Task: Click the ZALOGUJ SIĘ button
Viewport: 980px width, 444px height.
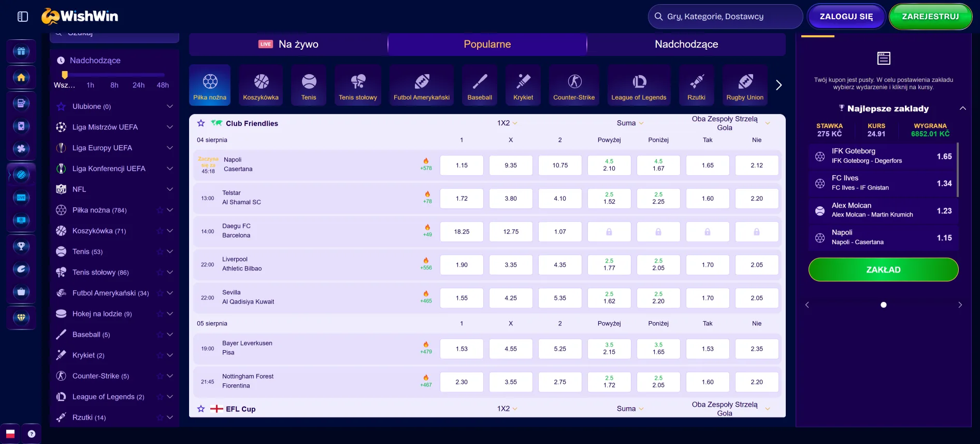Action: [x=846, y=17]
